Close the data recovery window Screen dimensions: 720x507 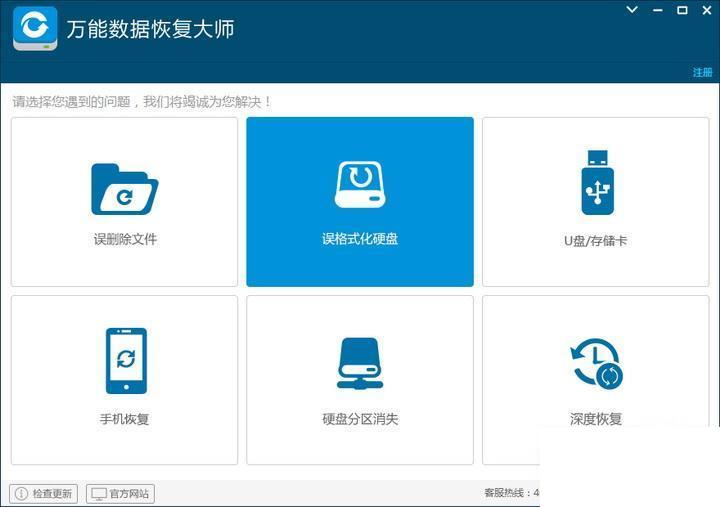click(707, 10)
